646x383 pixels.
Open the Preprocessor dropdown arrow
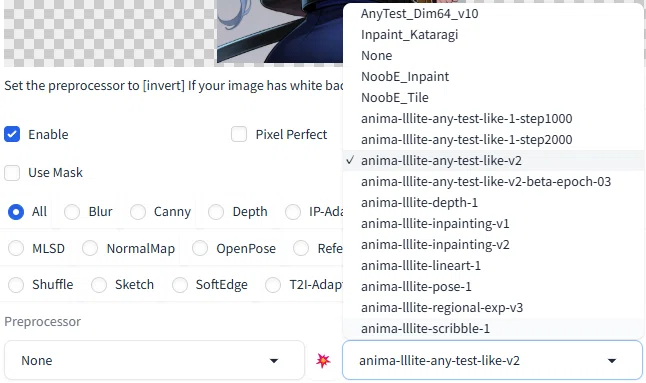pos(274,361)
